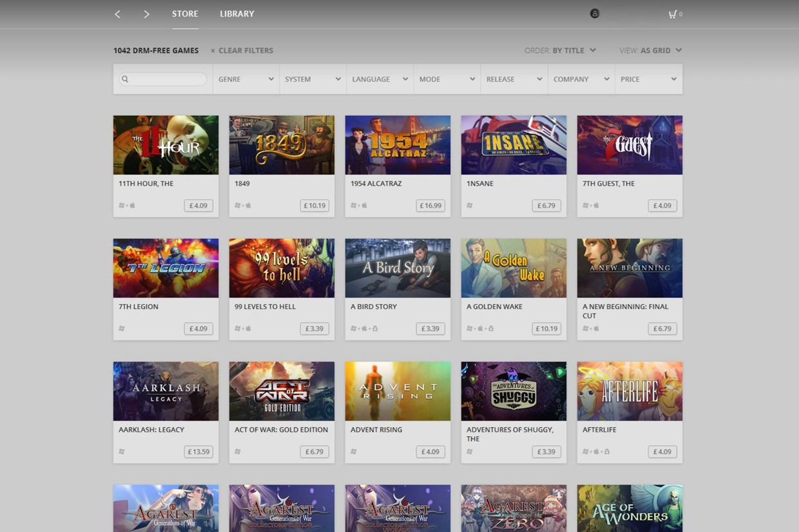Click the user account avatar icon

(595, 13)
